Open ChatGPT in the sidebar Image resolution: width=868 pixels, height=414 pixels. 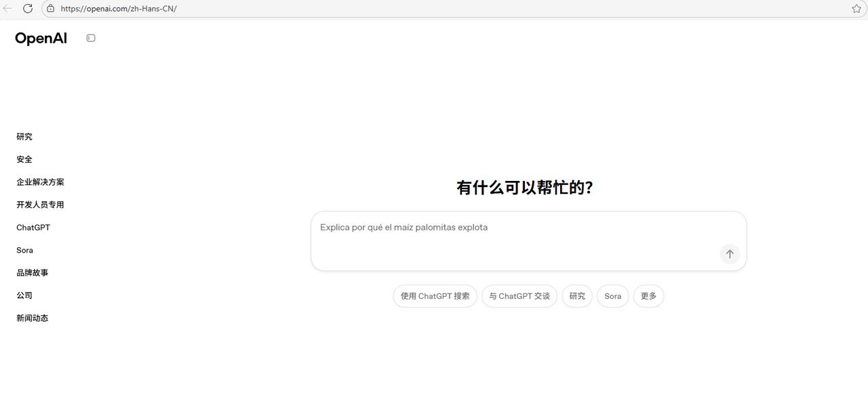(33, 228)
